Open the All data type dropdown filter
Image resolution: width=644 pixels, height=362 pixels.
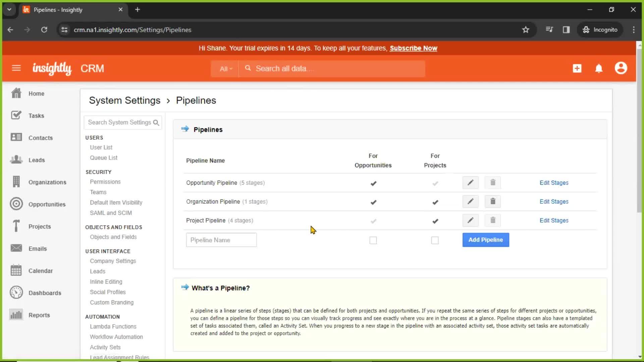click(x=225, y=68)
